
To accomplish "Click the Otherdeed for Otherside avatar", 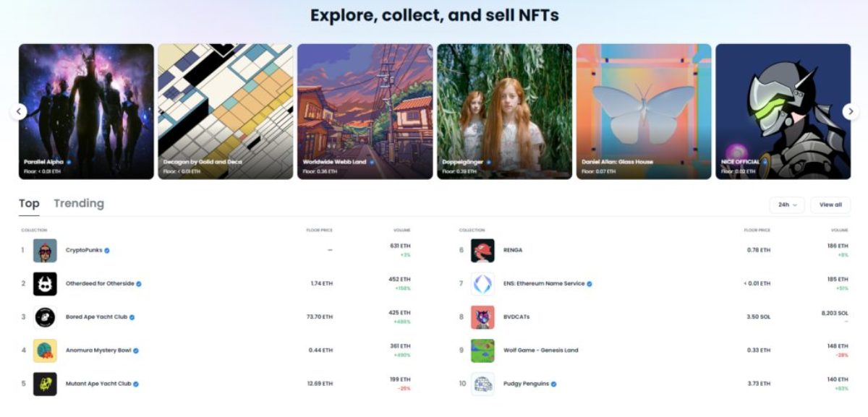I will 45,283.
